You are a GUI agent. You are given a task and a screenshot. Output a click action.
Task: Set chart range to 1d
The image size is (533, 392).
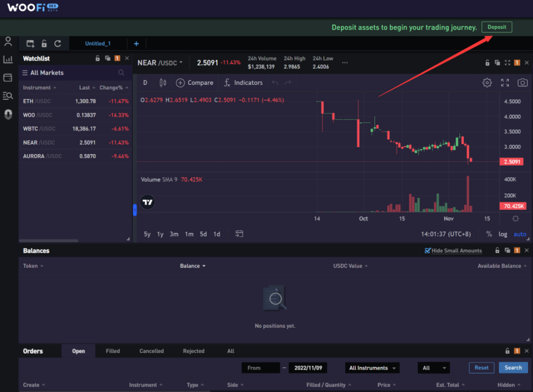pyautogui.click(x=217, y=234)
